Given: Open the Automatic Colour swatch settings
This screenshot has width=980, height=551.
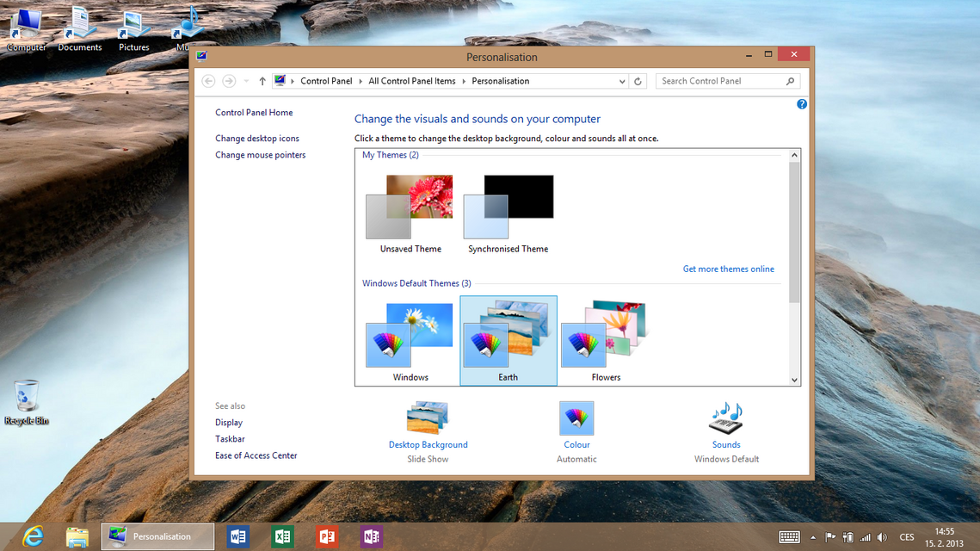Looking at the screenshot, I should pos(576,419).
